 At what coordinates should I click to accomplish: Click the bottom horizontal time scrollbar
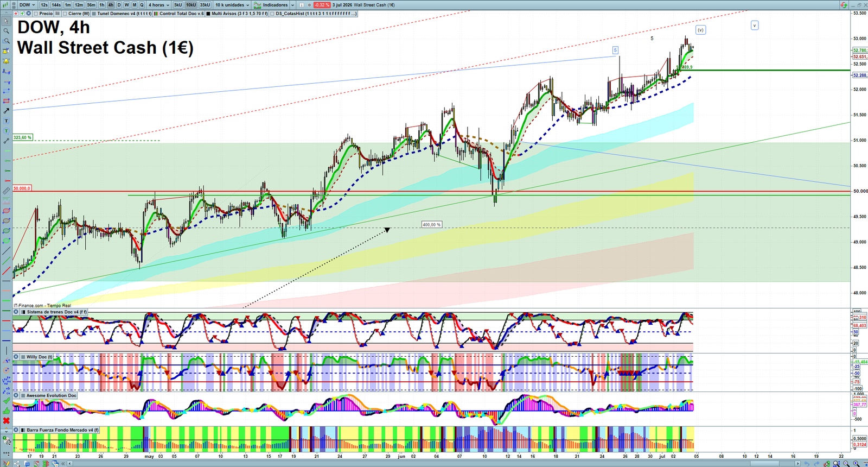(x=434, y=464)
